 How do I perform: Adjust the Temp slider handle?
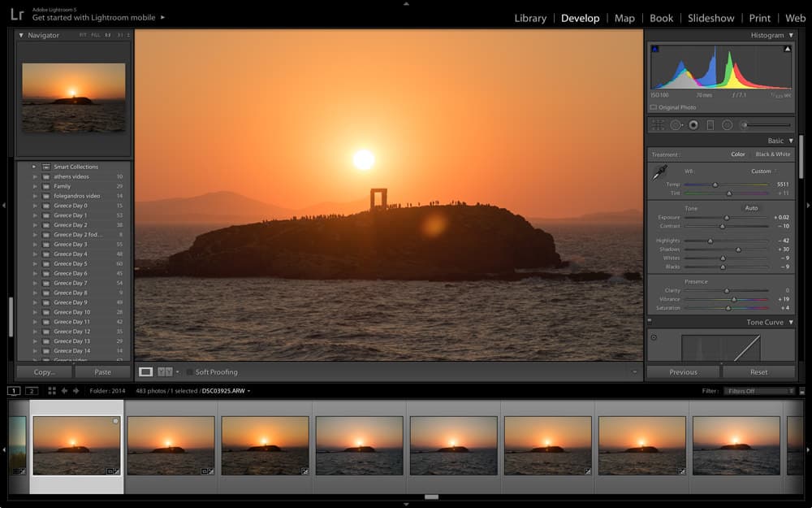[715, 185]
